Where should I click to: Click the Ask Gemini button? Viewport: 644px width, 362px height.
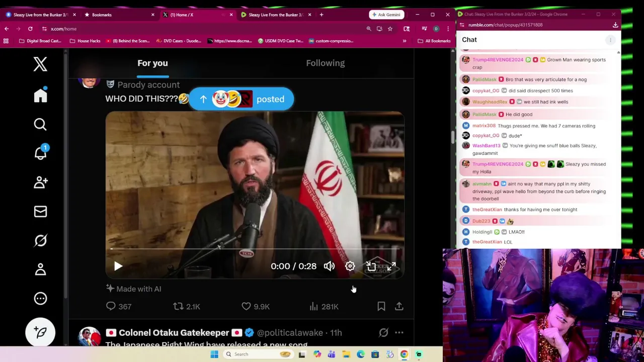pyautogui.click(x=387, y=15)
